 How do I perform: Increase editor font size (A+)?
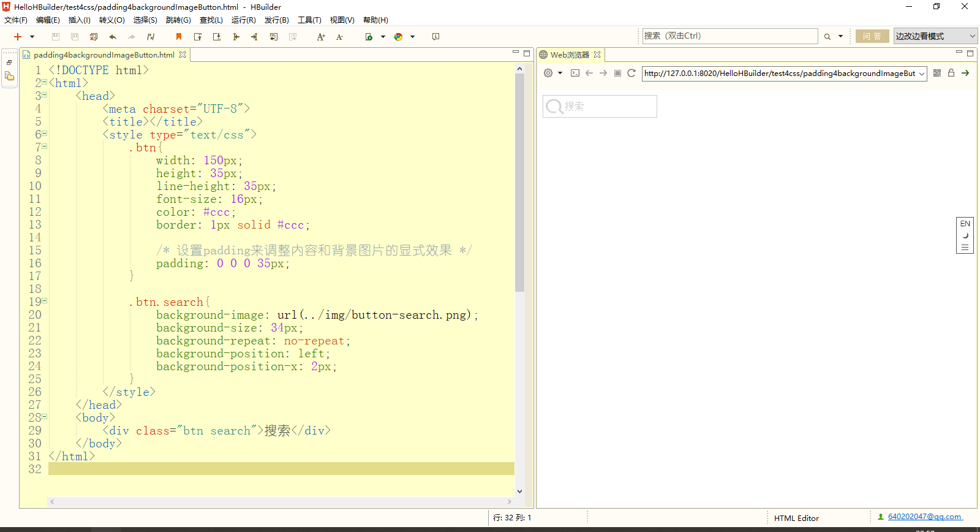(321, 37)
